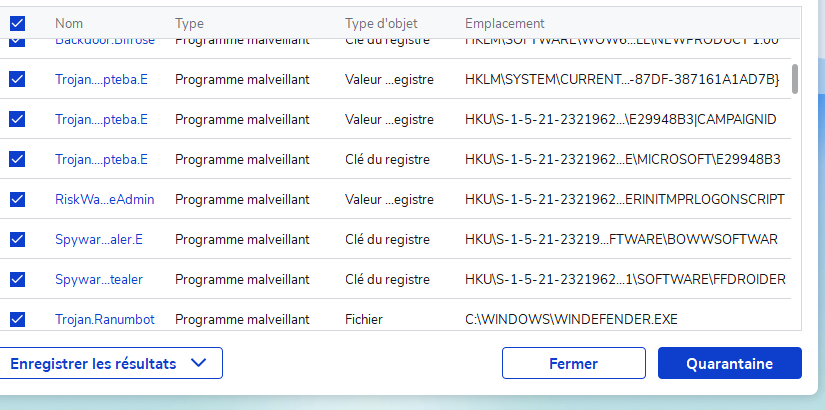Uncheck the RiskWa...eAdmin row checkbox
The height and width of the screenshot is (410, 825).
tap(17, 199)
